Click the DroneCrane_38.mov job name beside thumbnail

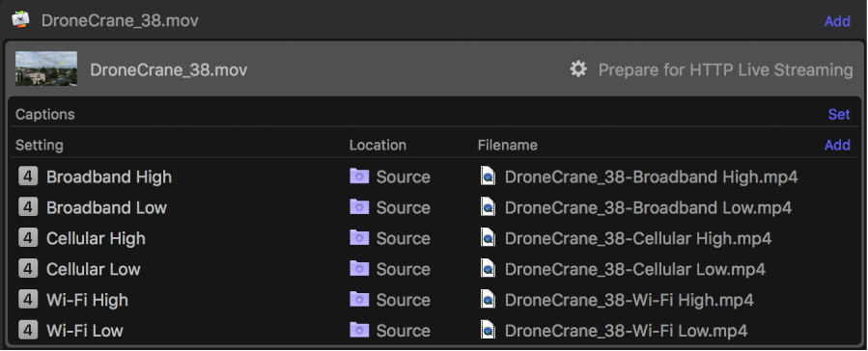pos(169,70)
